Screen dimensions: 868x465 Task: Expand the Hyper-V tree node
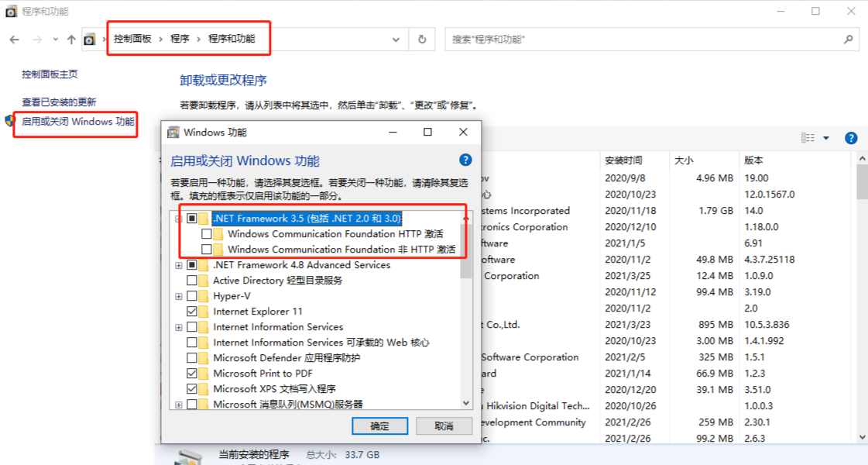click(178, 297)
